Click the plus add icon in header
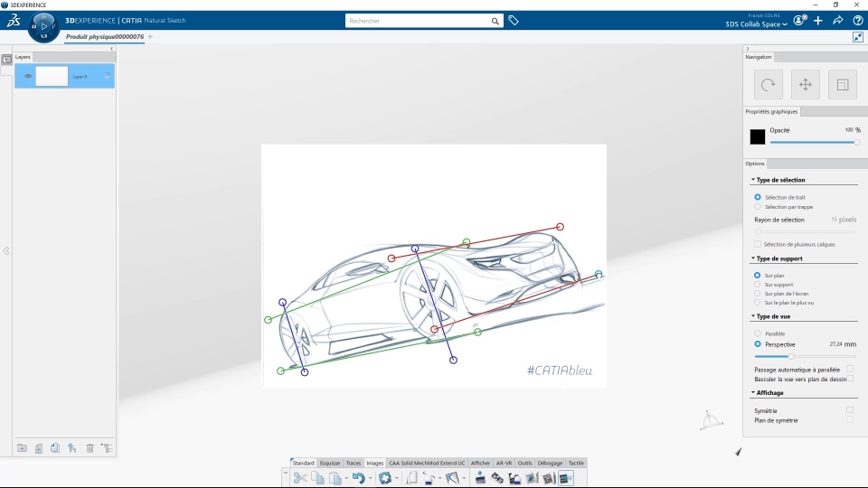The image size is (868, 488). tap(818, 21)
